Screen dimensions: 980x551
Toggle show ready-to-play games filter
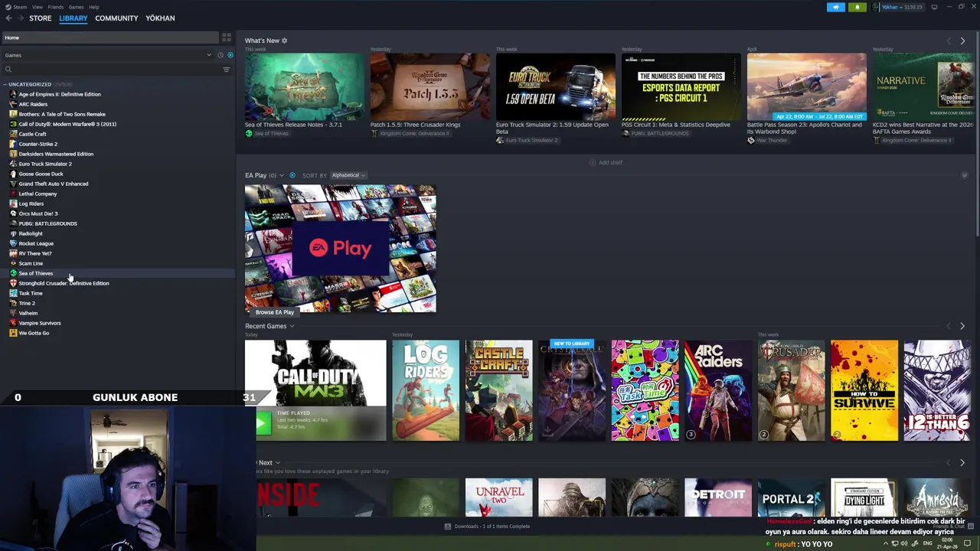click(x=230, y=55)
